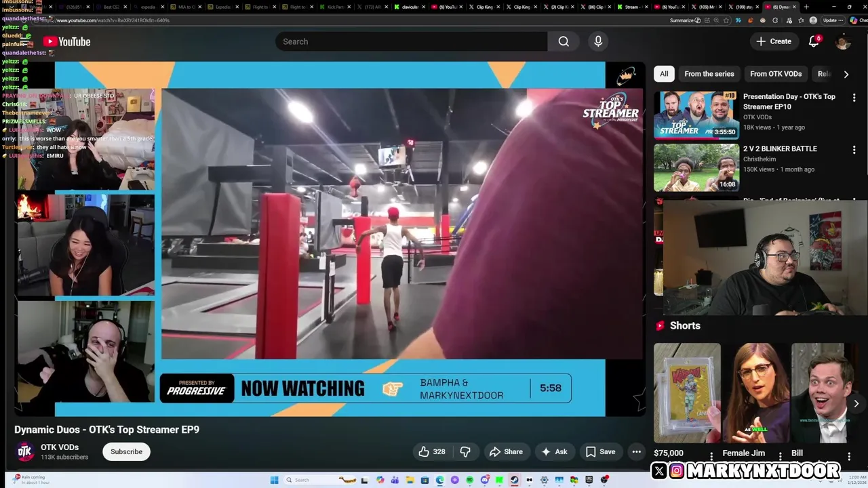
Task: Open options for Presentation Day video
Action: 854,98
